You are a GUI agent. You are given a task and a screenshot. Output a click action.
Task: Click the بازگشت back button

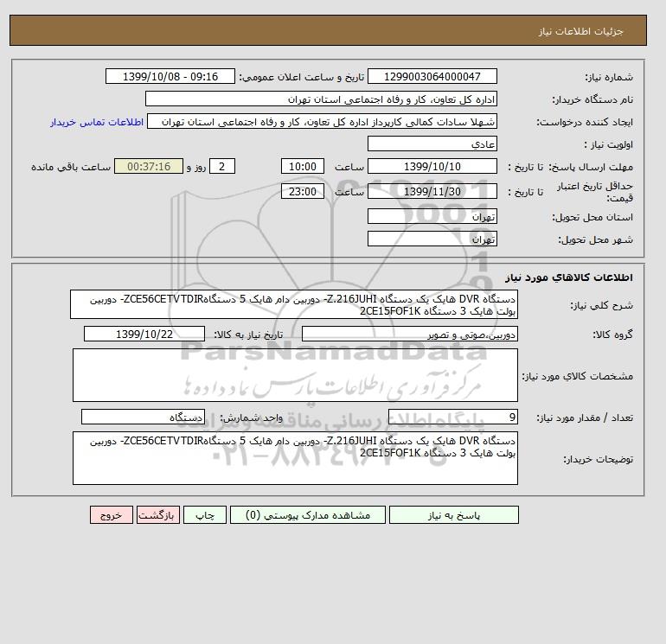158,515
